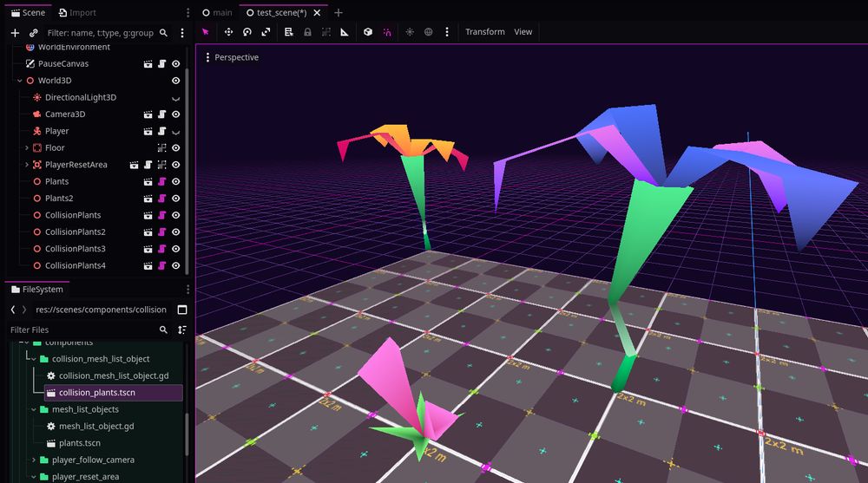Show the hidden Player node

(x=176, y=132)
